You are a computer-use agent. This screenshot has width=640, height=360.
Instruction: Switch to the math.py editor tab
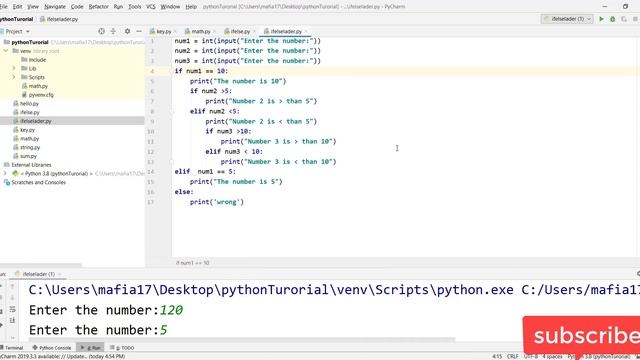[200, 31]
